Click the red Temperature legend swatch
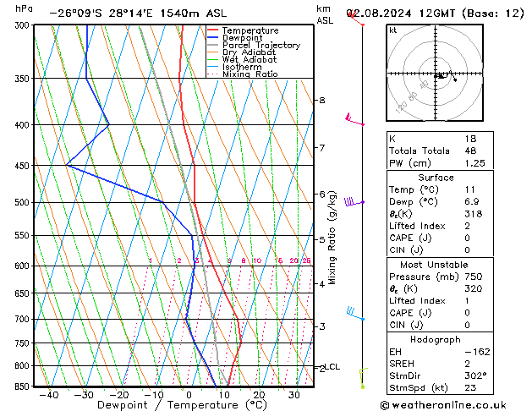Image resolution: width=532 pixels, height=411 pixels. coord(212,30)
